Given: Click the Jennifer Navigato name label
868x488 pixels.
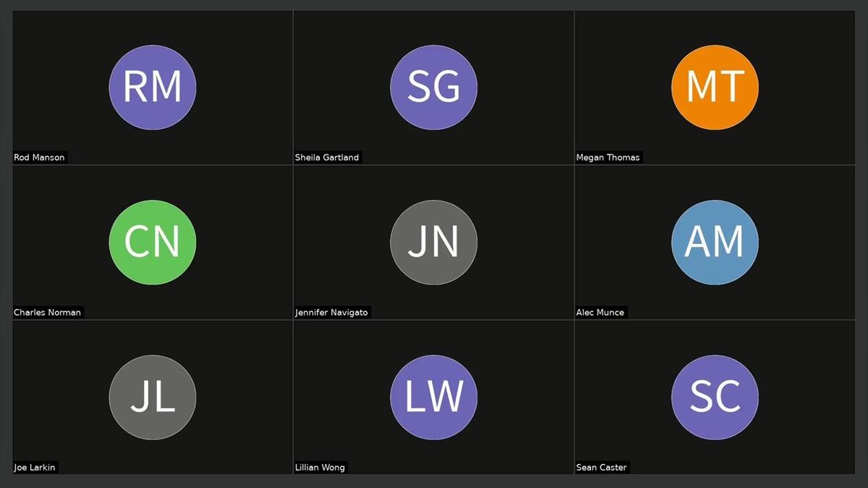Looking at the screenshot, I should point(331,313).
